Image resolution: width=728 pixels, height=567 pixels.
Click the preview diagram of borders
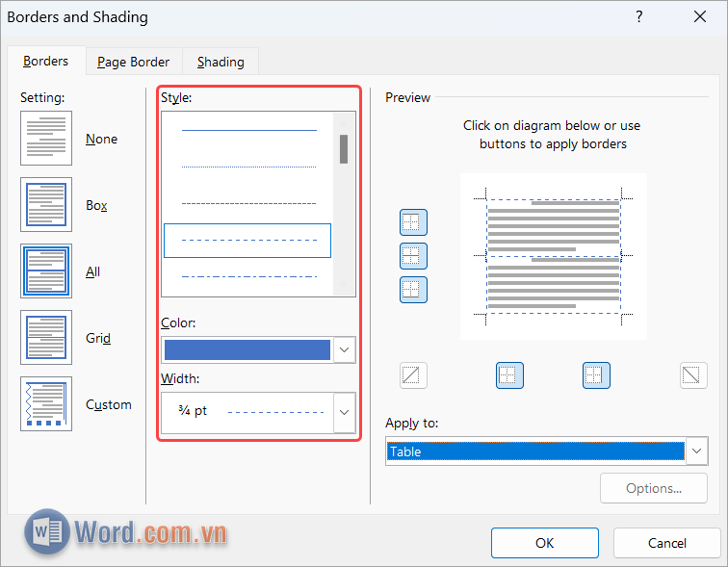[x=553, y=256]
